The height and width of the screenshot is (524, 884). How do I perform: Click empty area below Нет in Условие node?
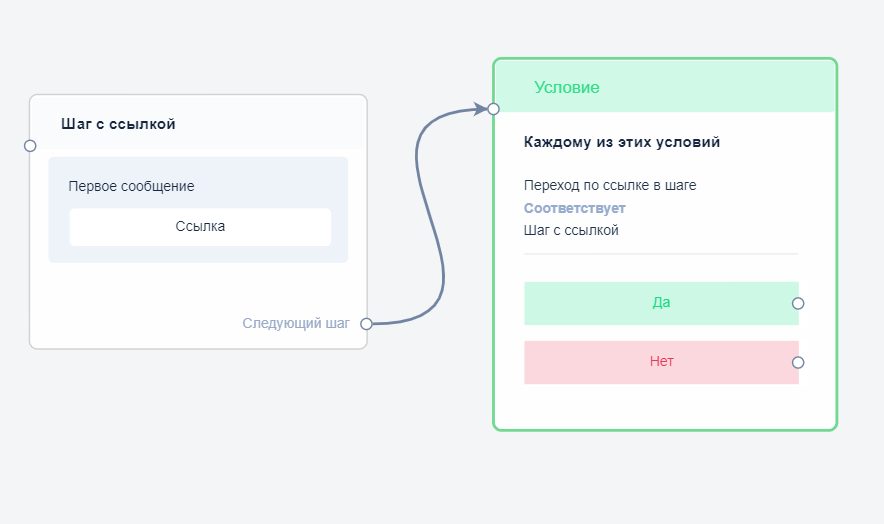pos(660,407)
